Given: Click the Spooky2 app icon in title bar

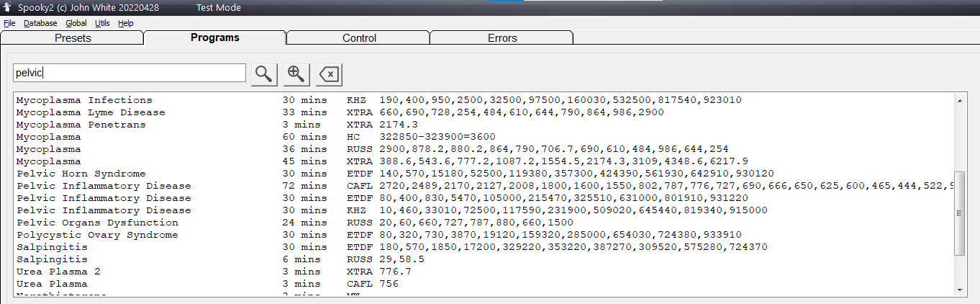Looking at the screenshot, I should (6, 7).
